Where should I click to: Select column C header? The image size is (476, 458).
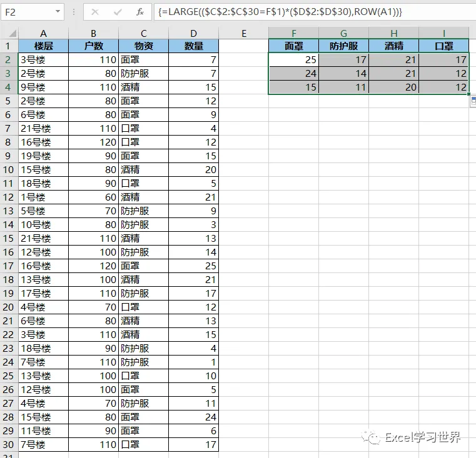tap(144, 33)
